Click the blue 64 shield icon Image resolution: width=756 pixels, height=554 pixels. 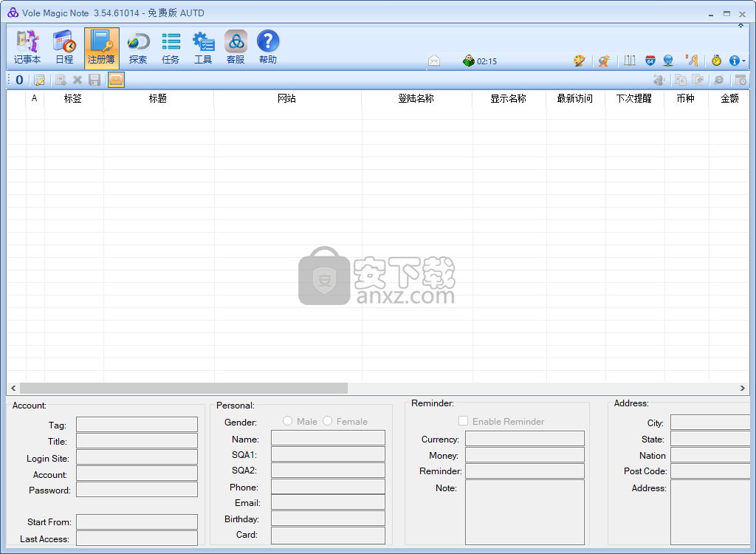pyautogui.click(x=650, y=61)
